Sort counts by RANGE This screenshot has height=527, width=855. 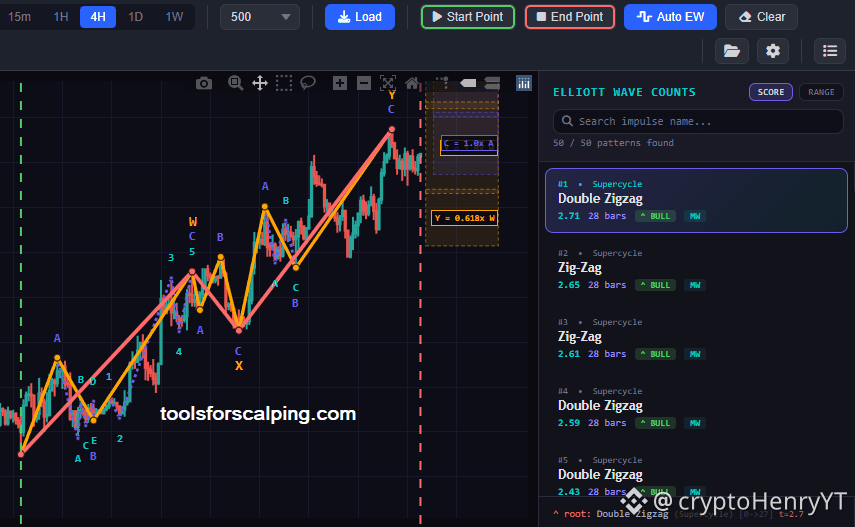click(x=821, y=92)
